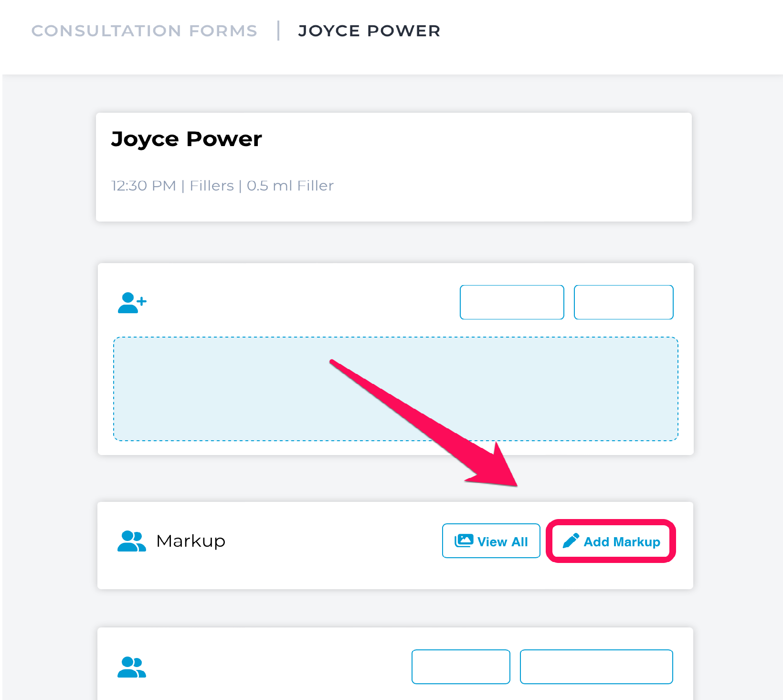This screenshot has height=700, width=783.
Task: Click the second blank button in the add-person card
Action: click(624, 302)
